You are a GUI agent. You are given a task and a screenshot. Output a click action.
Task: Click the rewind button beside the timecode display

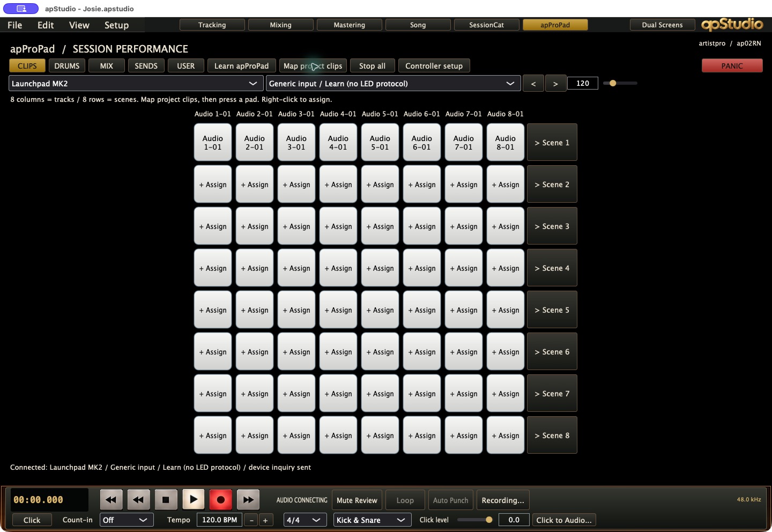[111, 500]
